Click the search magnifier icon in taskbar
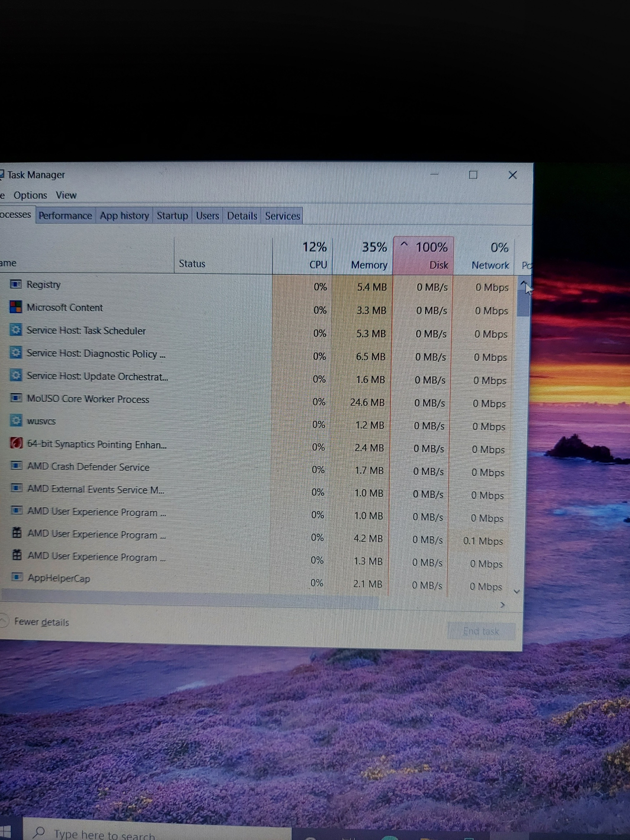630x840 pixels. click(x=39, y=832)
